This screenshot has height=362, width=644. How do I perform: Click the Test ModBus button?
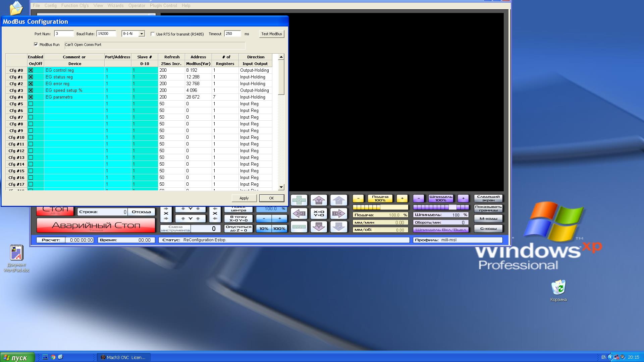pyautogui.click(x=271, y=34)
